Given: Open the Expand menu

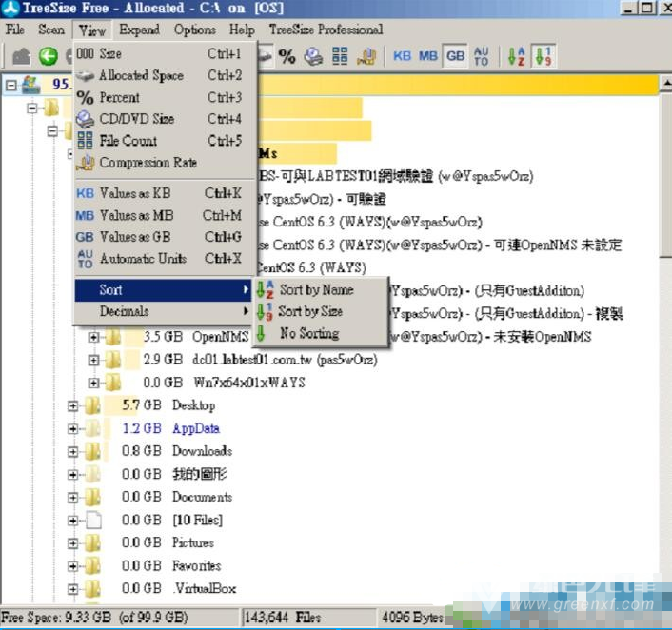Looking at the screenshot, I should [139, 30].
